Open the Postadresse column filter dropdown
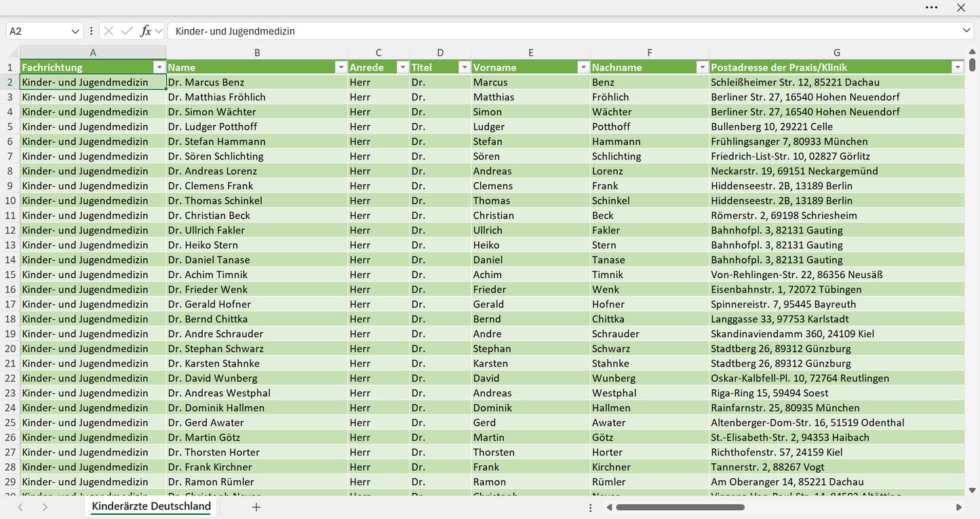 [957, 67]
